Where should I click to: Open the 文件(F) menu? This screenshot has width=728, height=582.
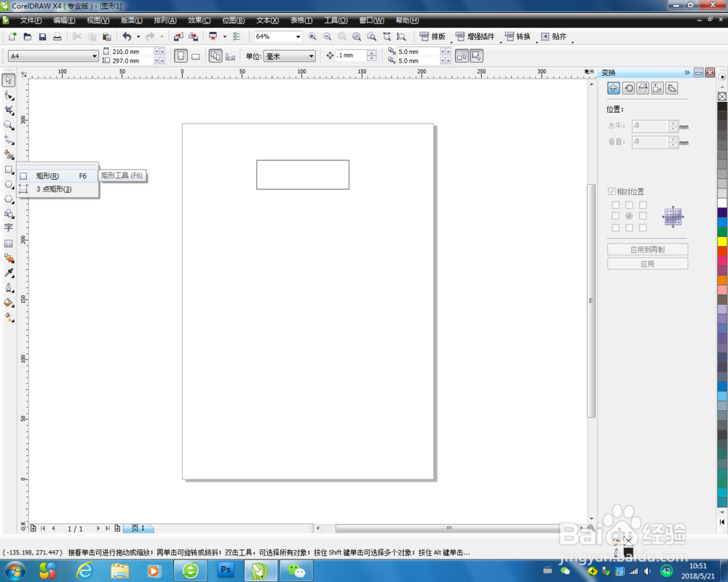(31, 20)
